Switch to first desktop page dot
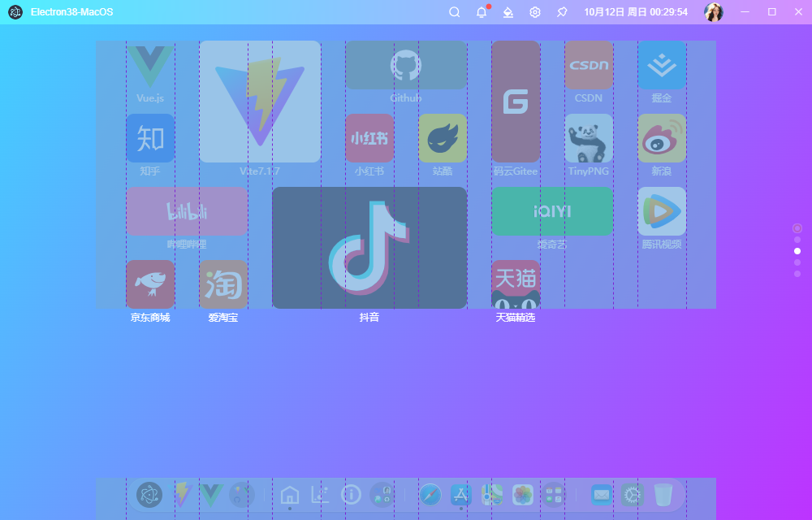Viewport: 812px width, 520px height. 797,227
